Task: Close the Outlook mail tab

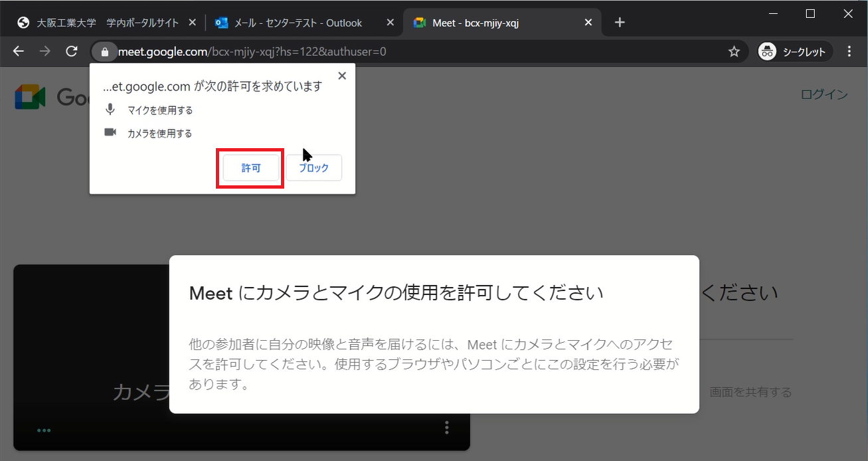Action: pyautogui.click(x=391, y=23)
